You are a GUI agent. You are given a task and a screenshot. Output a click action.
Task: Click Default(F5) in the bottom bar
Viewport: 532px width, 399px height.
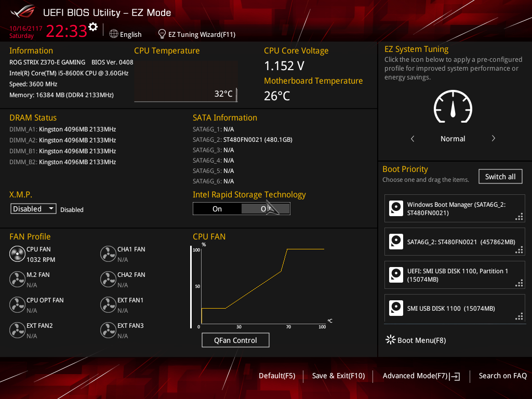click(x=277, y=376)
